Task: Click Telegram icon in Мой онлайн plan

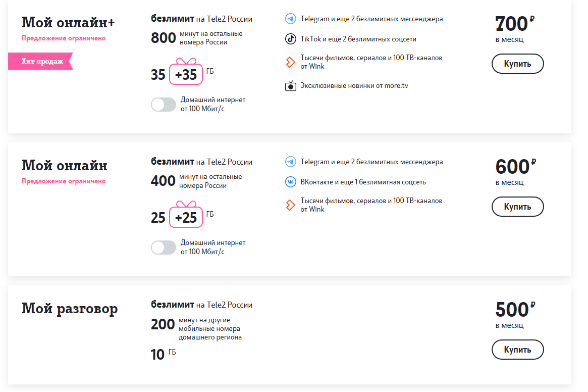Action: click(x=290, y=162)
